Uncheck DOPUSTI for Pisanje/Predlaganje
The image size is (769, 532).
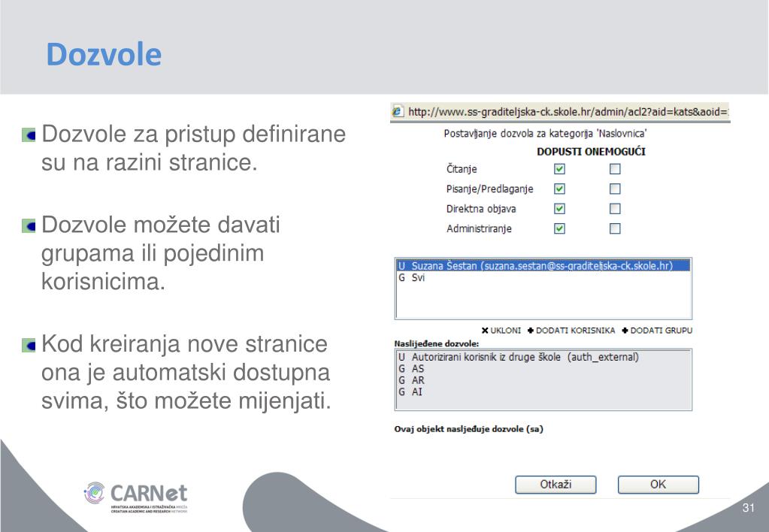559,189
